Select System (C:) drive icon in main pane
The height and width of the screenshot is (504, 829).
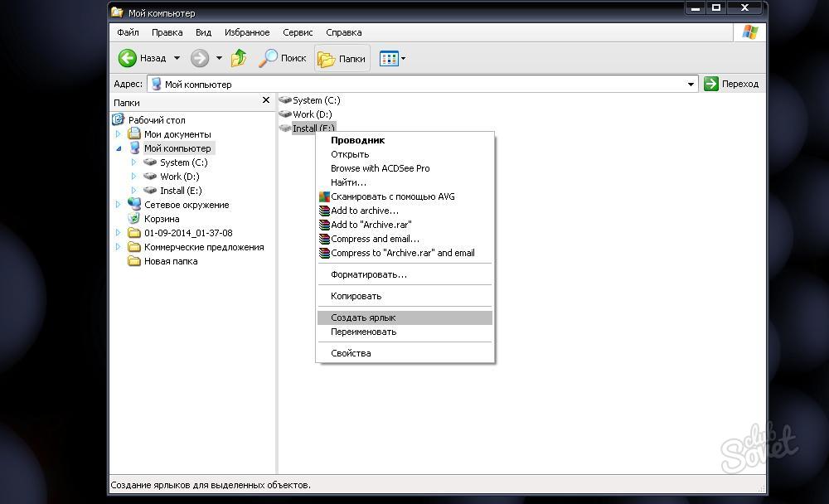click(285, 100)
